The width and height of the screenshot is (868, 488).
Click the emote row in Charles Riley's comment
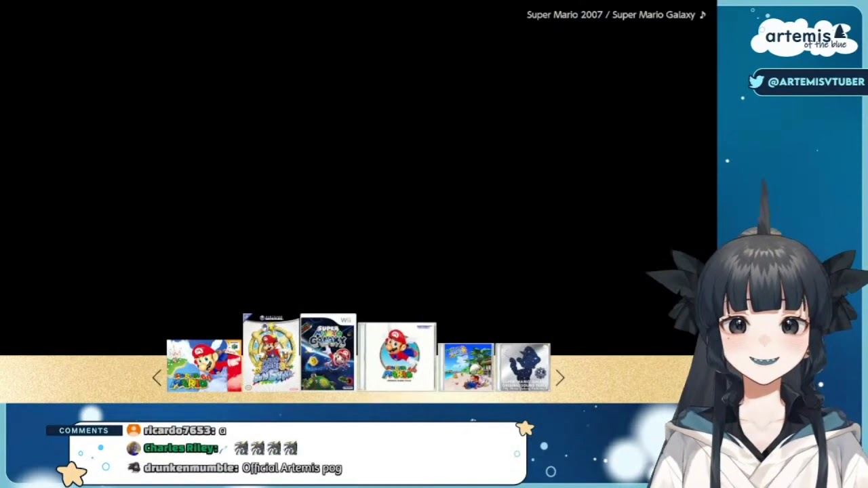point(266,449)
